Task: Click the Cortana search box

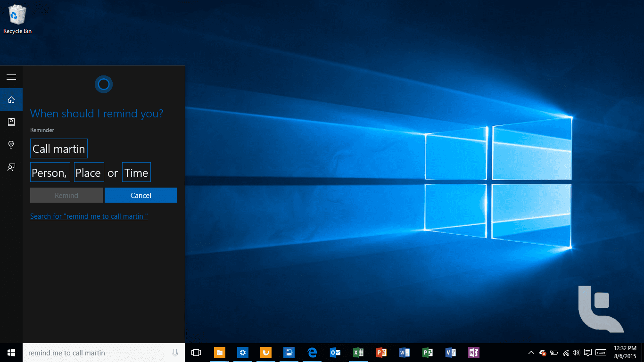Action: [x=104, y=353]
